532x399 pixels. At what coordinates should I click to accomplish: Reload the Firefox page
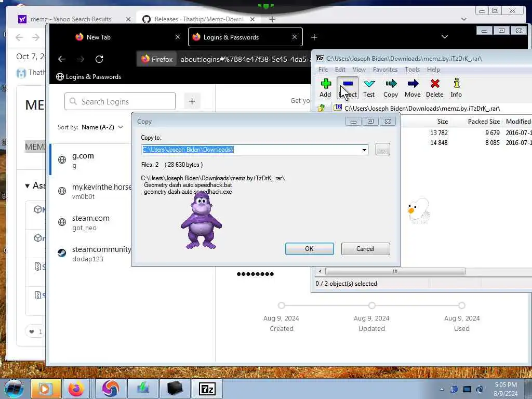(99, 59)
